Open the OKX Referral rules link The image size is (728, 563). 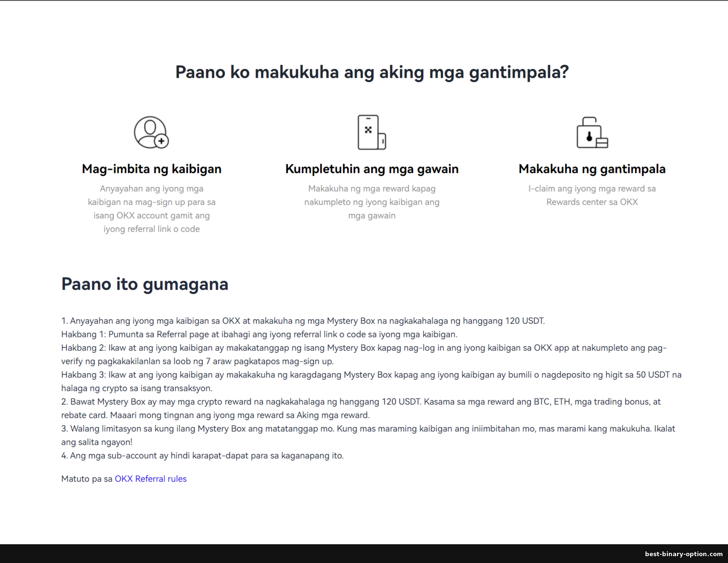(150, 479)
